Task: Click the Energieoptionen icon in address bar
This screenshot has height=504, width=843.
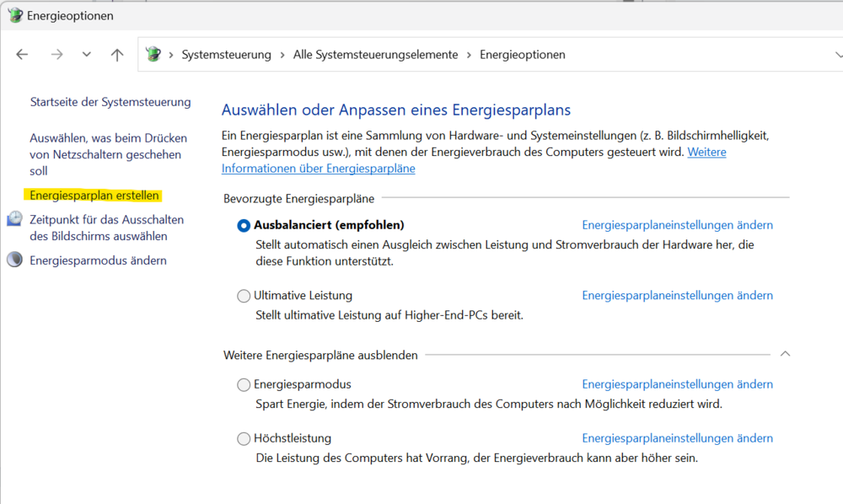Action: (153, 54)
